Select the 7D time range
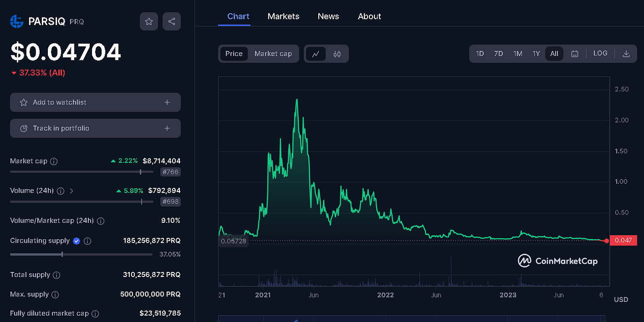The width and height of the screenshot is (644, 322). (x=499, y=54)
